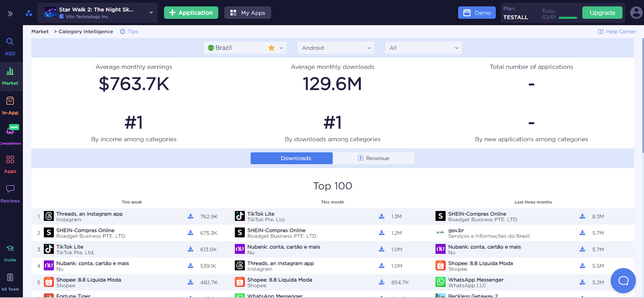Viewport: 644px width, 298px height.
Task: Open the Market section in sidebar
Action: click(10, 76)
